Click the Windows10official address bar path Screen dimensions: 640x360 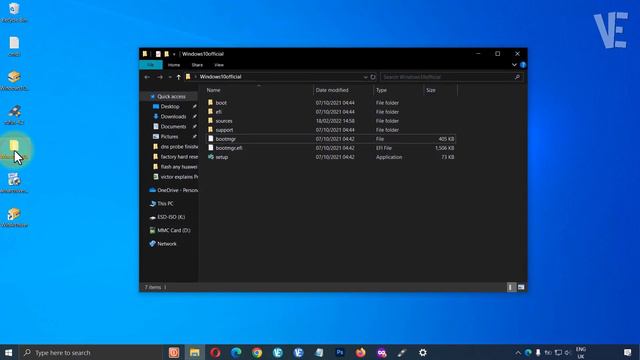[220, 77]
